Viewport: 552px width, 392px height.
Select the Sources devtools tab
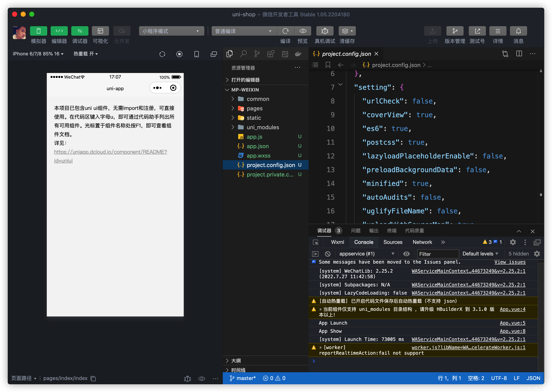[x=393, y=242]
